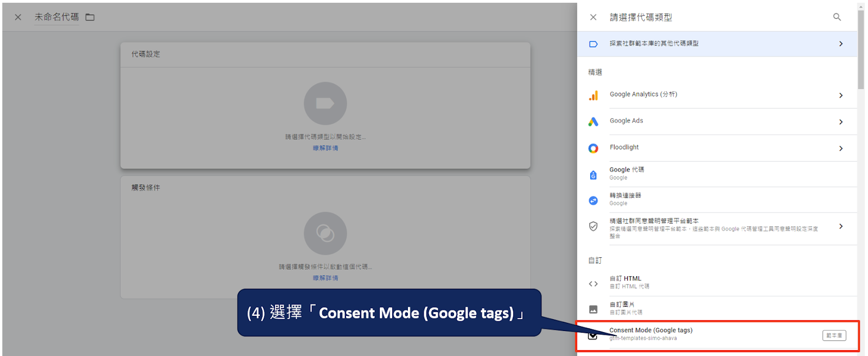868x356 pixels.
Task: Click the folder icon beside tag name
Action: coord(90,17)
